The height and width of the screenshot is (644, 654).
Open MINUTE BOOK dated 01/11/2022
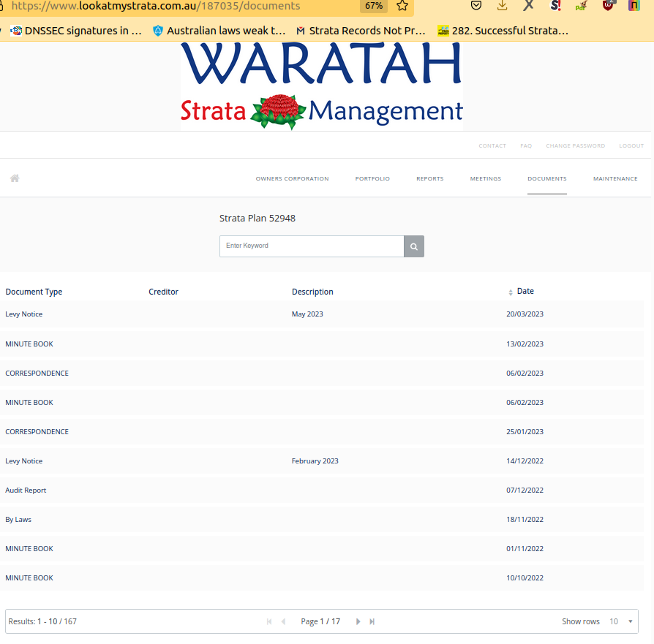322,548
